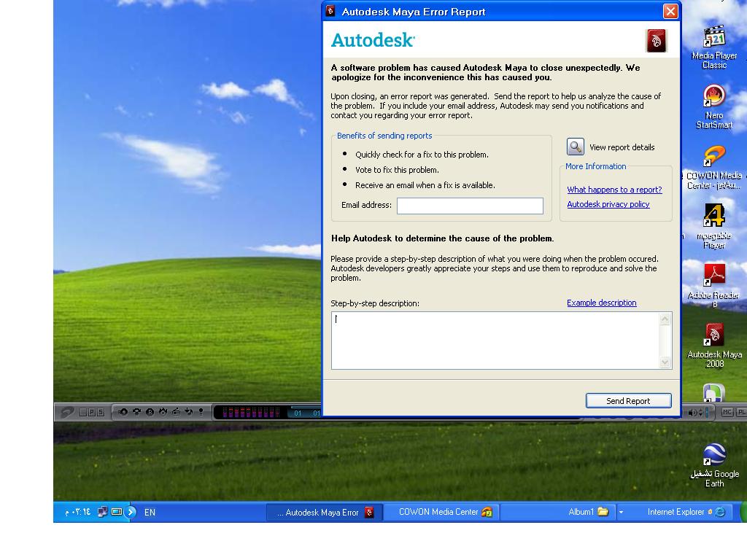The image size is (747, 560).
Task: Switch to COWON Media Center taskbar button
Action: tap(441, 513)
